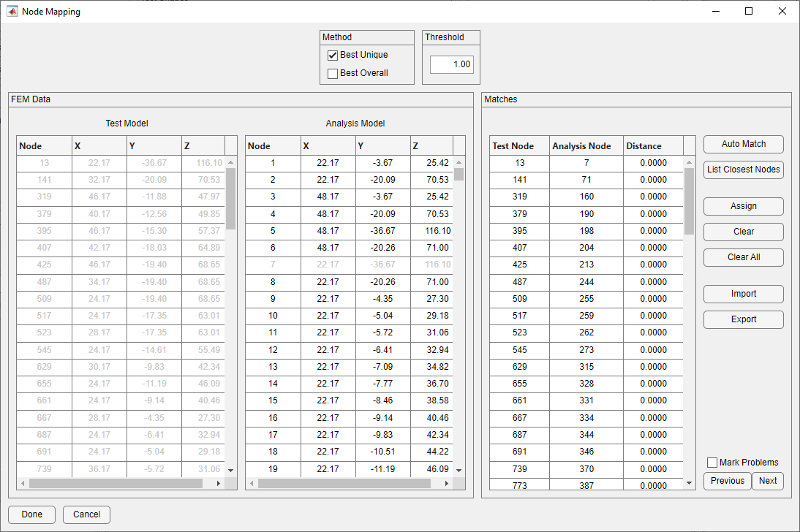Select Test Model node 545 cell
Image resolution: width=800 pixels, height=532 pixels.
pyautogui.click(x=44, y=350)
